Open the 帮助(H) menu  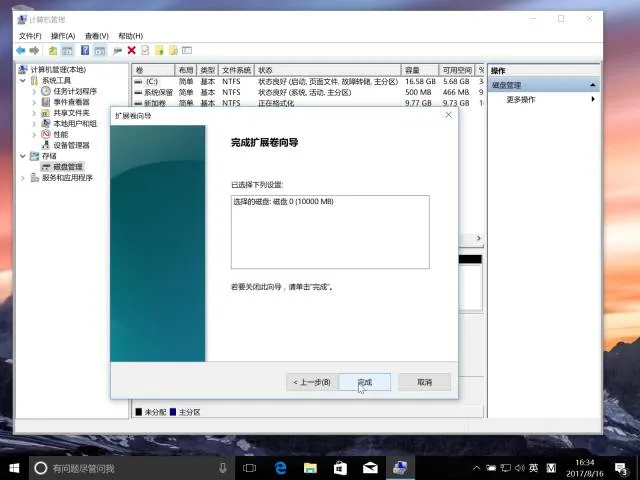(x=131, y=36)
